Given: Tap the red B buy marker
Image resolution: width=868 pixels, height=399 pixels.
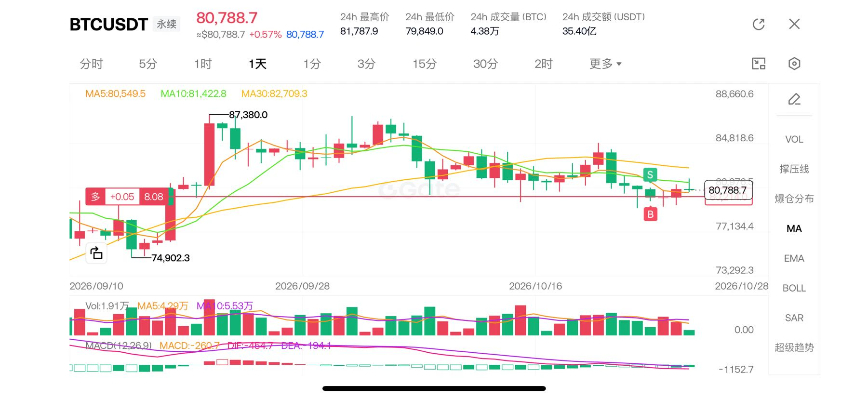Looking at the screenshot, I should [x=650, y=214].
